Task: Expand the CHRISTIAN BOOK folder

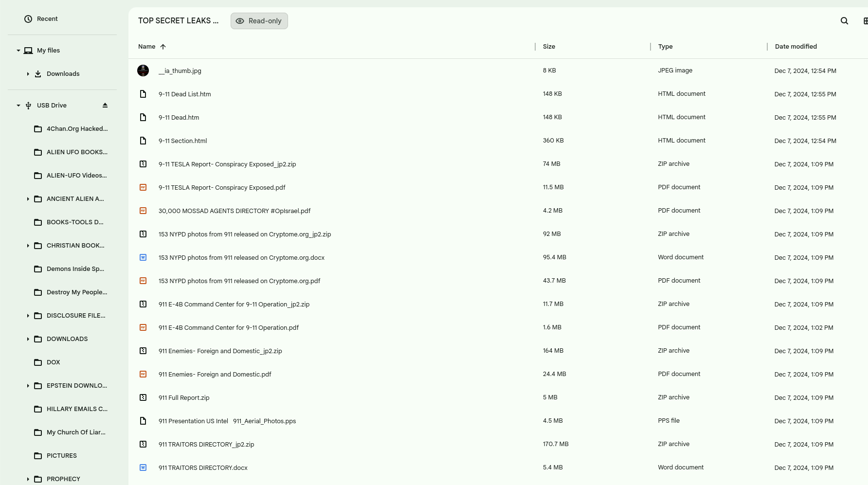Action: click(28, 246)
